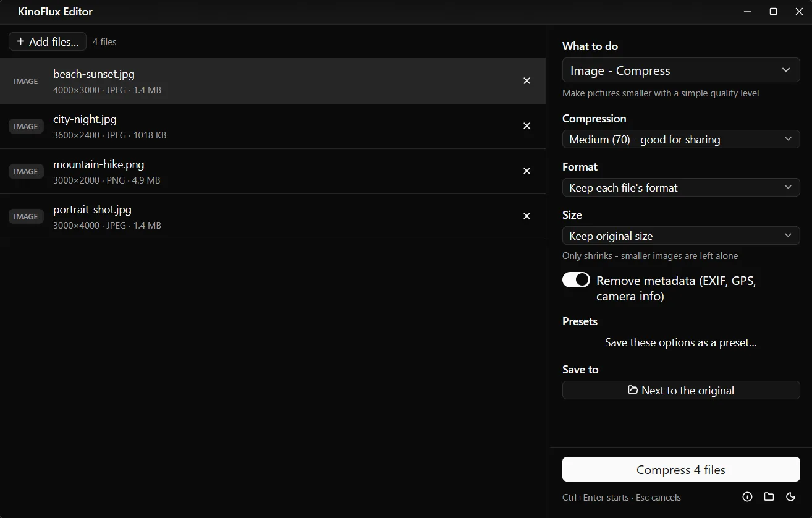Expand the Compression level dropdown

pos(681,140)
